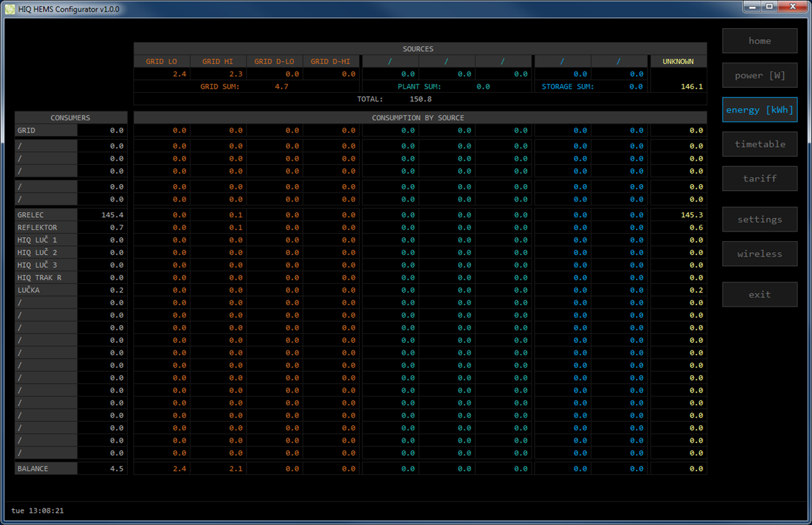Open the settings page
Image resolution: width=812 pixels, height=525 pixels.
pos(759,220)
